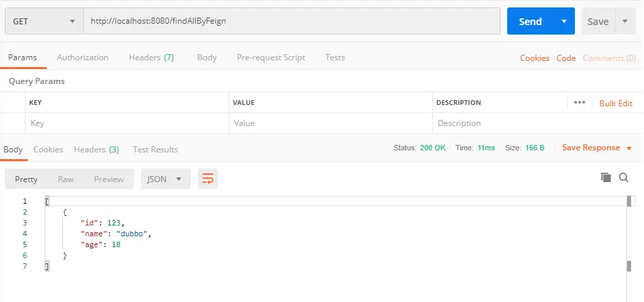Select the Preview view mode
The width and height of the screenshot is (644, 302).
pyautogui.click(x=109, y=179)
